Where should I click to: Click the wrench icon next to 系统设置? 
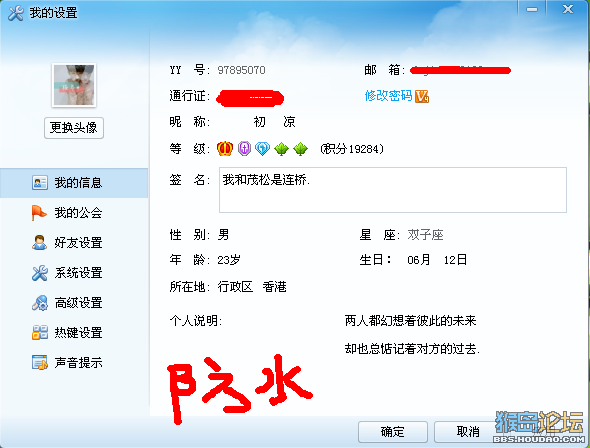[40, 273]
